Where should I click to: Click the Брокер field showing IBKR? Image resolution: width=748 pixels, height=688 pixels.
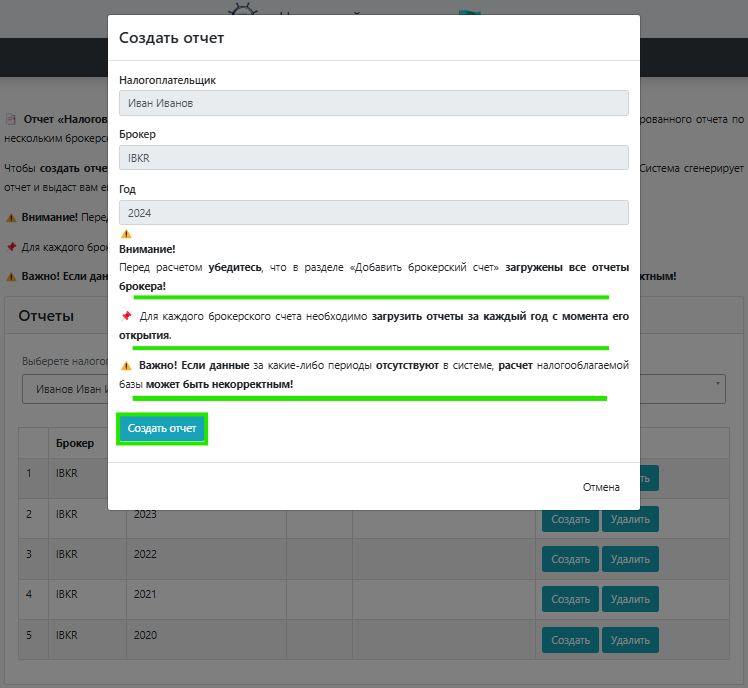coord(374,157)
